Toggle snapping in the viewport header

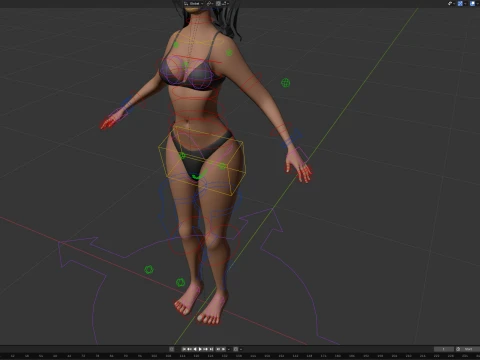pos(218,4)
